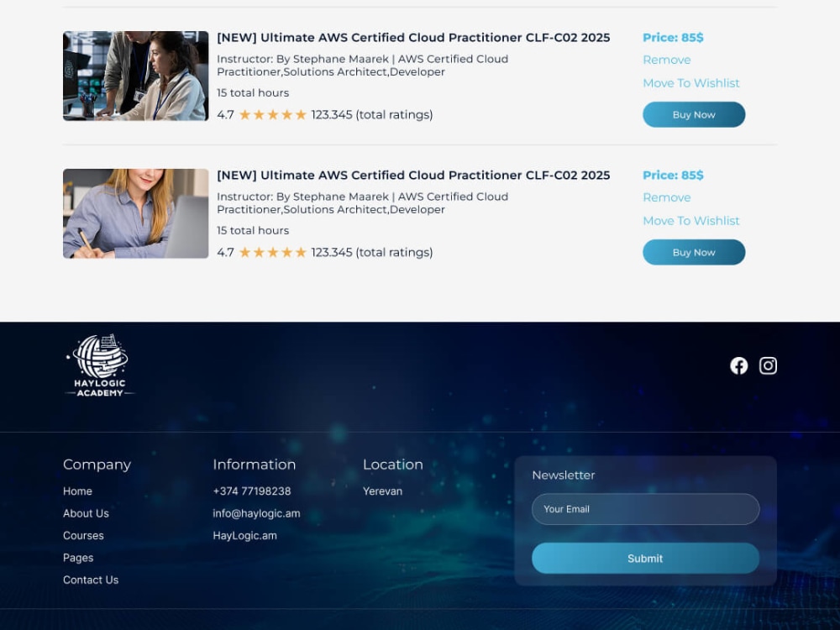Move the first course to the wishlist

(691, 83)
